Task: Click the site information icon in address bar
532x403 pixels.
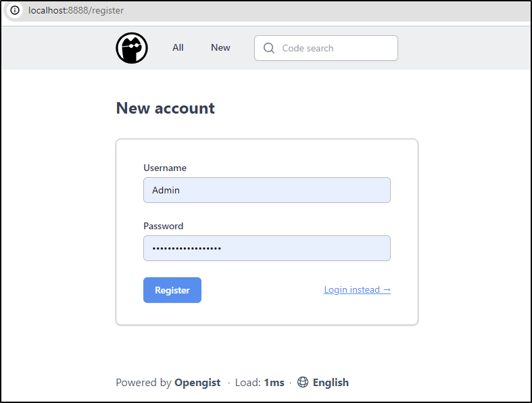Action: point(15,10)
